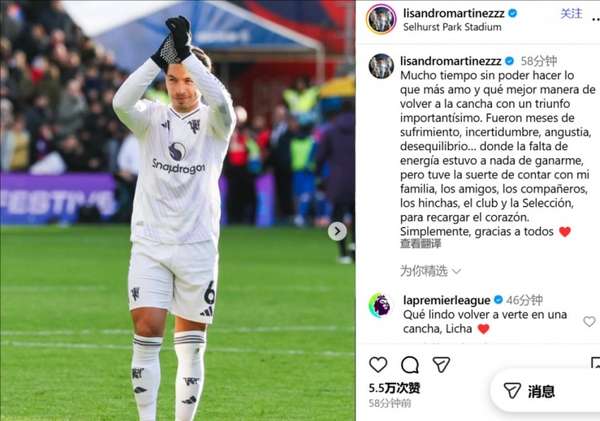Screen dimensions: 600x421
Task: Open lapremierleague profile avatar
Action: coord(380,306)
